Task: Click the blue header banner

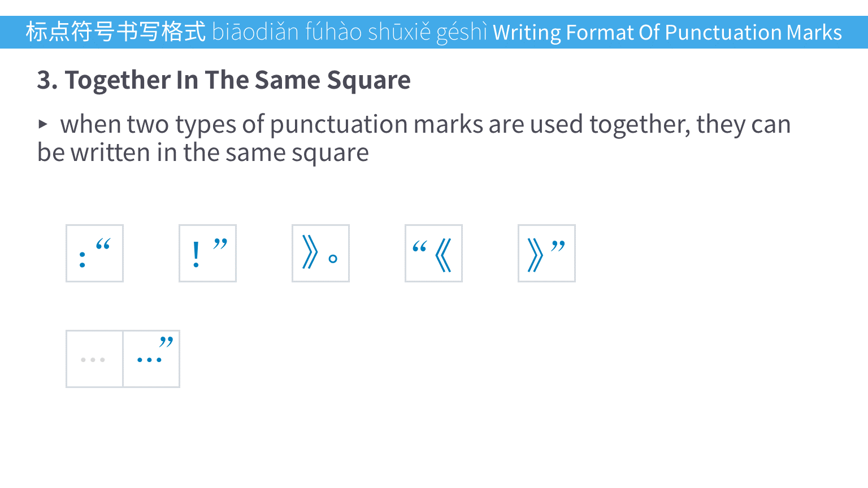Action: click(434, 32)
